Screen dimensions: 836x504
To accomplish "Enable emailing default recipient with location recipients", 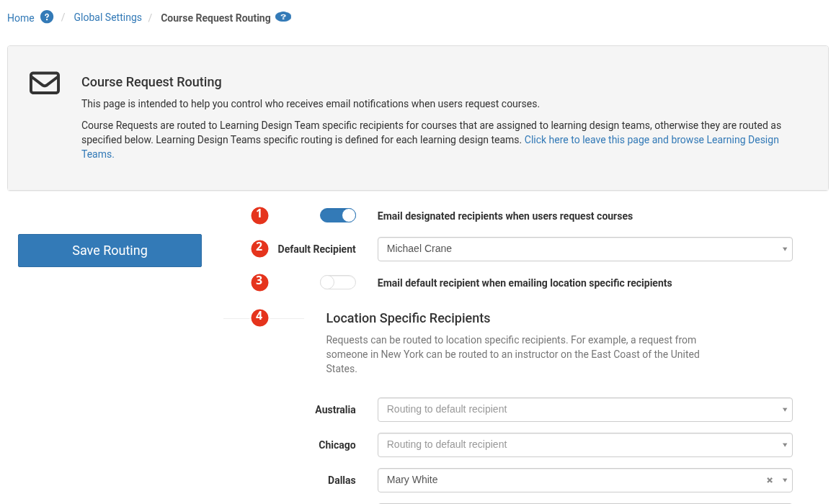I will coord(338,282).
